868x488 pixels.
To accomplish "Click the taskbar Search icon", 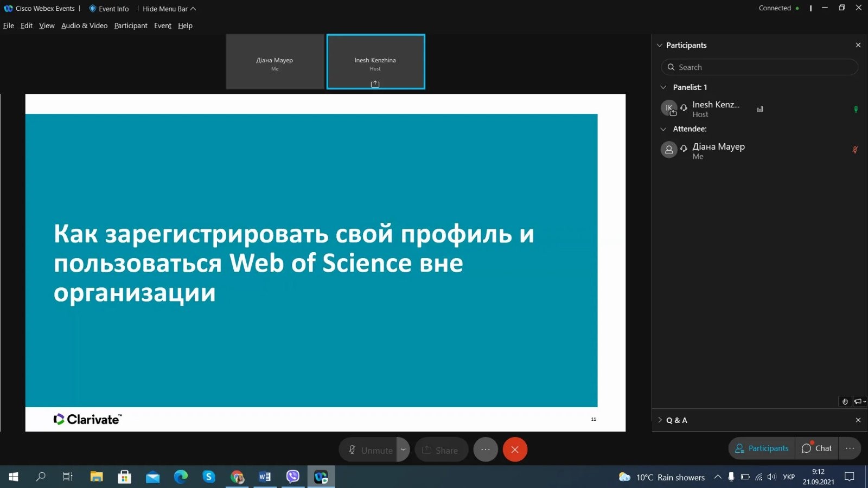I will pyautogui.click(x=41, y=477).
